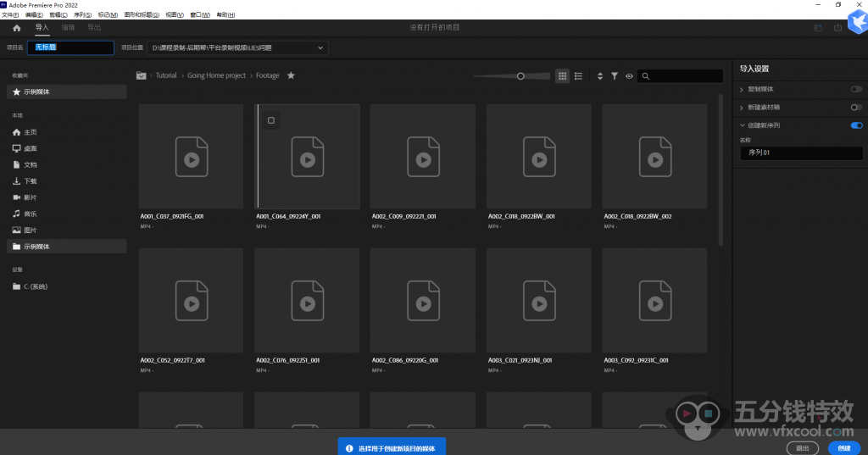Click the thumbnail size slider handle
868x455 pixels.
pyautogui.click(x=520, y=76)
